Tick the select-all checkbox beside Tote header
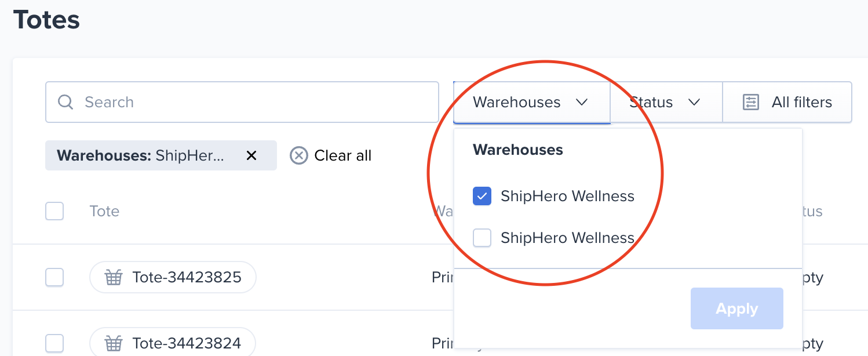The width and height of the screenshot is (868, 356). coord(54,211)
